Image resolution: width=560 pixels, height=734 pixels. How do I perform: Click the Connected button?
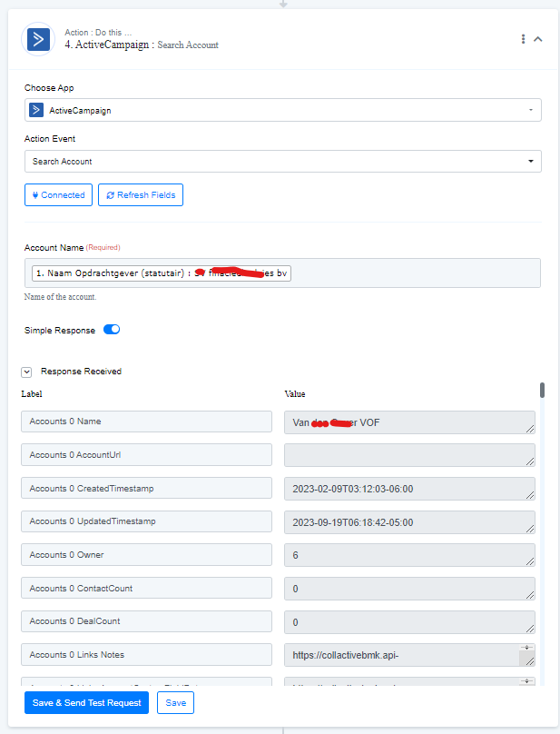point(58,194)
